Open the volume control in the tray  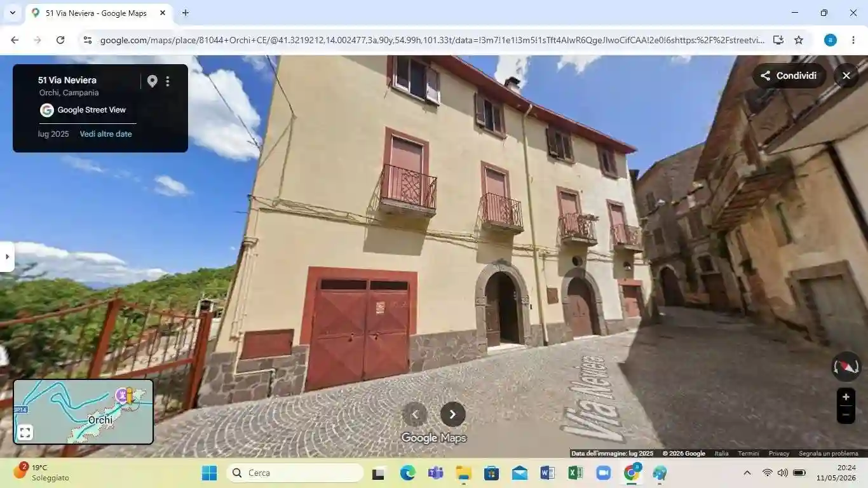783,473
